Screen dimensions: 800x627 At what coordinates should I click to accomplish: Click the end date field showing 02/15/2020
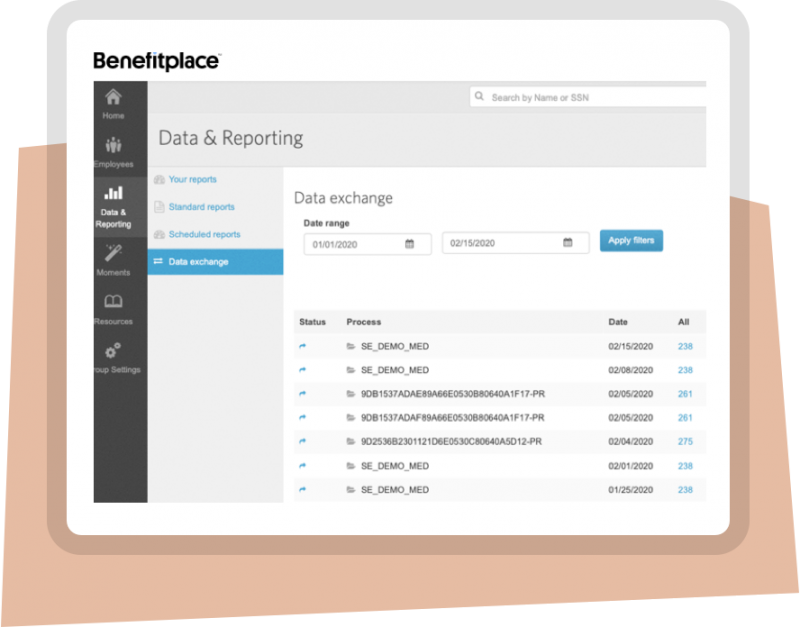pos(515,243)
